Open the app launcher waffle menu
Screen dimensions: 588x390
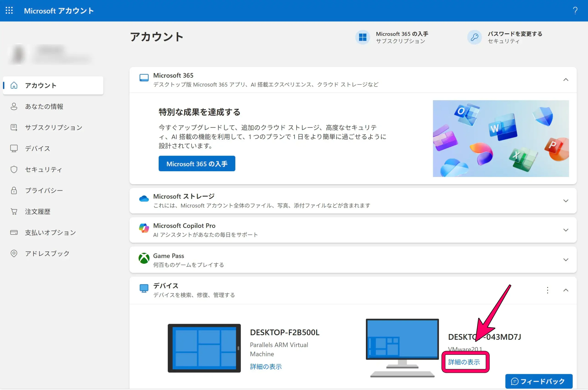click(9, 10)
